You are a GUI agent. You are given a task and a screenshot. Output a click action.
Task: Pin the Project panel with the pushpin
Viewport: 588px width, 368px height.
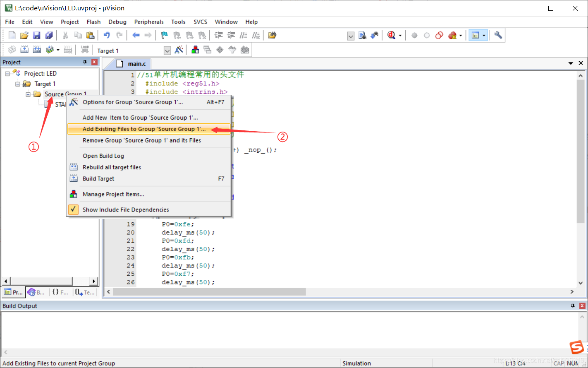click(x=85, y=62)
